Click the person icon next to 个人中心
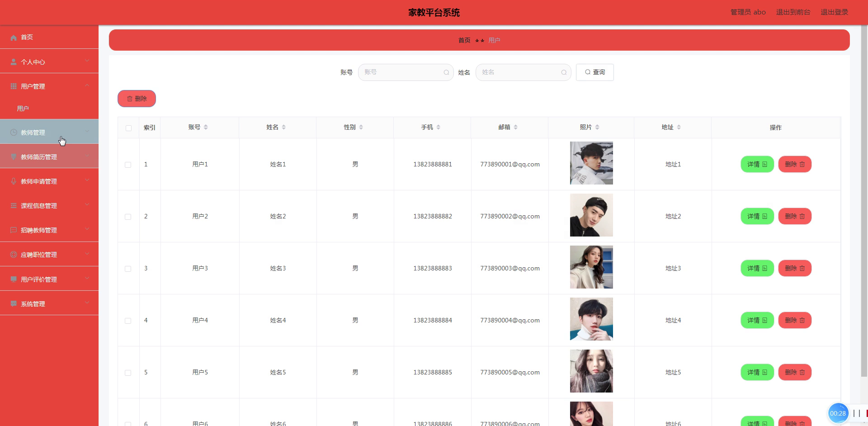The width and height of the screenshot is (868, 426). click(14, 62)
